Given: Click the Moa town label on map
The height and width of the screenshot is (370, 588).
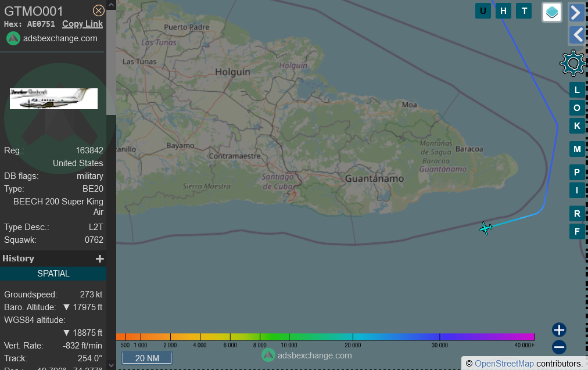Looking at the screenshot, I should (x=410, y=105).
